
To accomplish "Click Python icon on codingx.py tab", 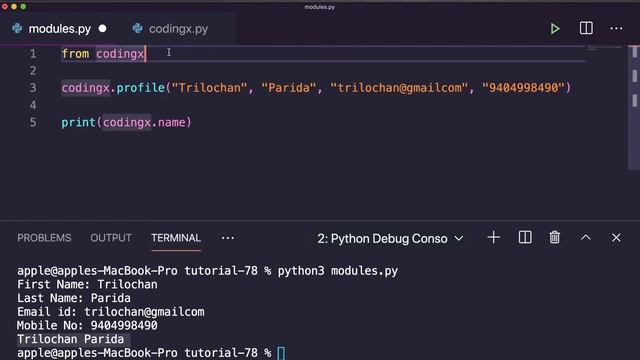I will coord(138,29).
